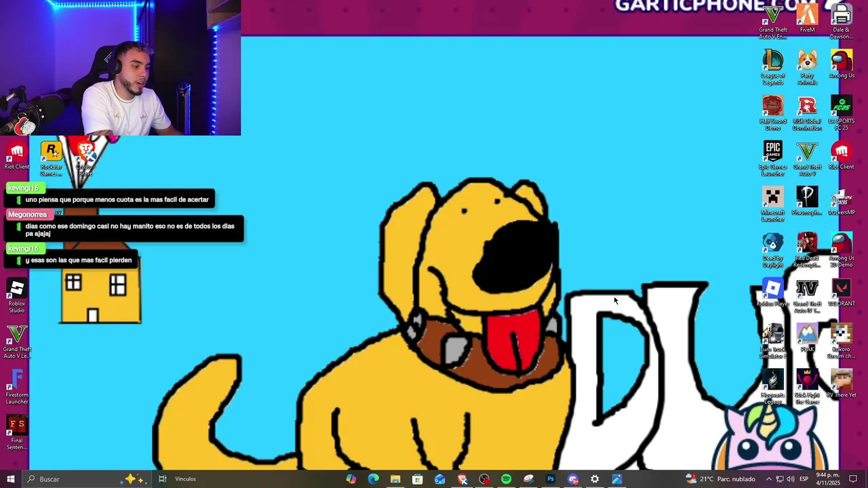Open File Explorer on the taskbar

(x=395, y=479)
